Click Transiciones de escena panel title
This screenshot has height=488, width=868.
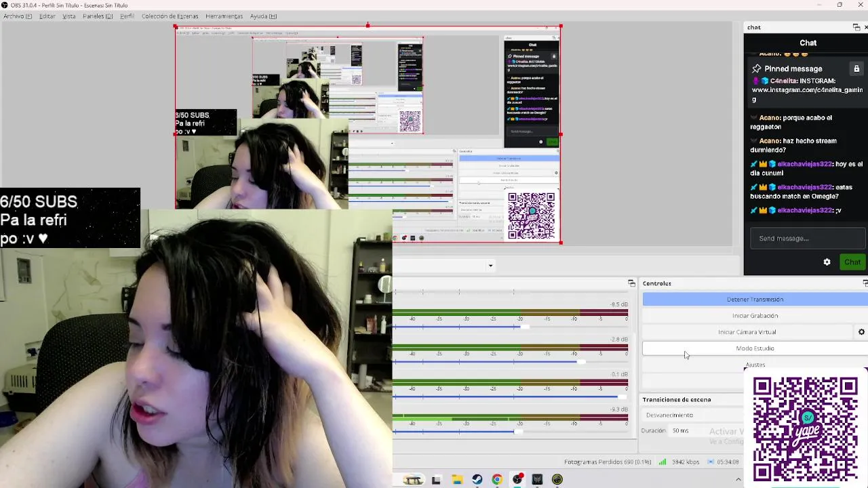(677, 400)
